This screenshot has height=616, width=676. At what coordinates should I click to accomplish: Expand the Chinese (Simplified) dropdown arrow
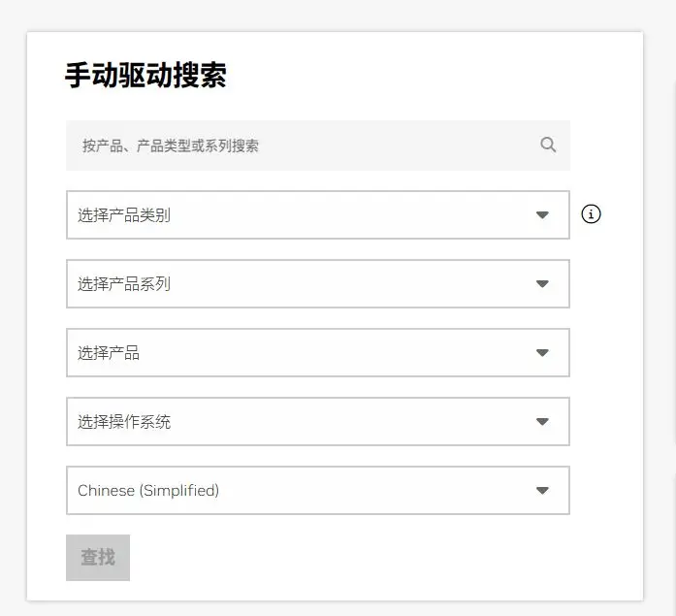542,490
